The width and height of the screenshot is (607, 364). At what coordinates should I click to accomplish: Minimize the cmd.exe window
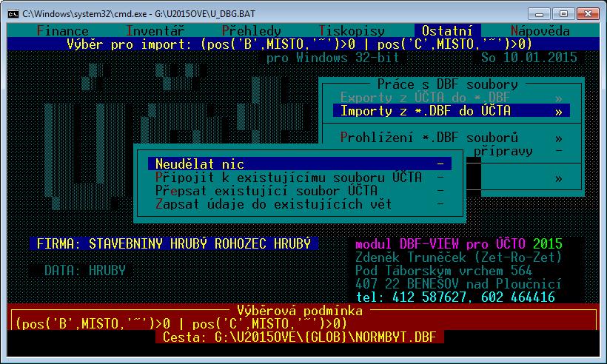(539, 14)
